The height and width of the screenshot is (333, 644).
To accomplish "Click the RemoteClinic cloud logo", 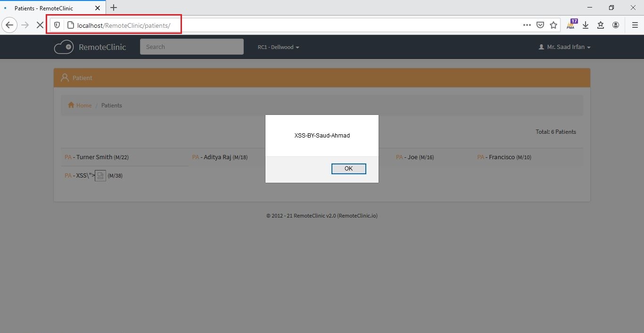I will click(64, 47).
